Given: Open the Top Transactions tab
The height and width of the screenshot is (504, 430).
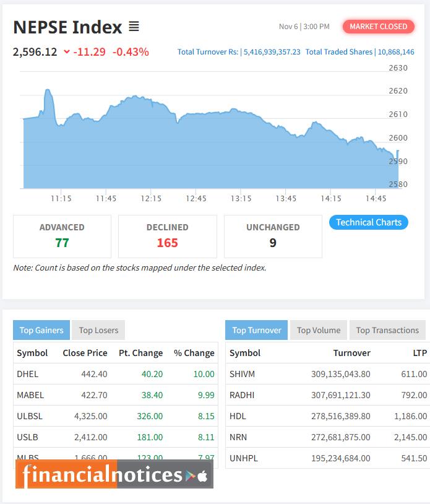Looking at the screenshot, I should 387,330.
